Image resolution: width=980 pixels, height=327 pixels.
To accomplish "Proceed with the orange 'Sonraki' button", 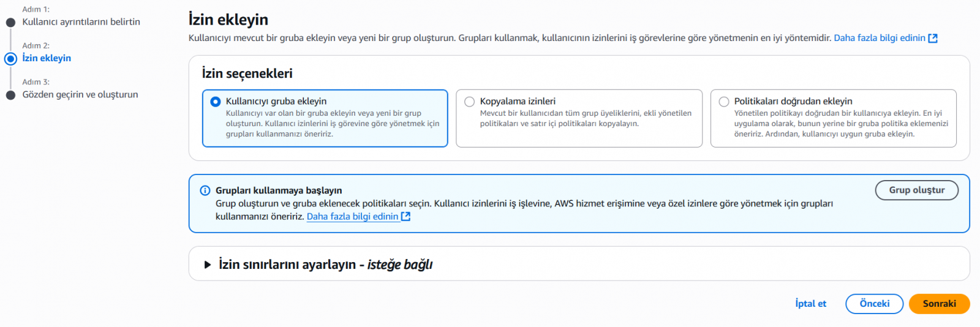I will coord(939,304).
